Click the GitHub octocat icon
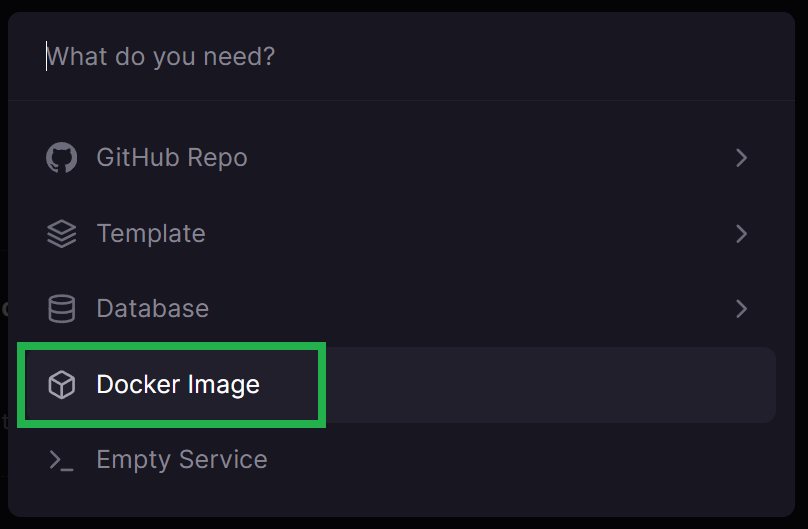 point(62,158)
